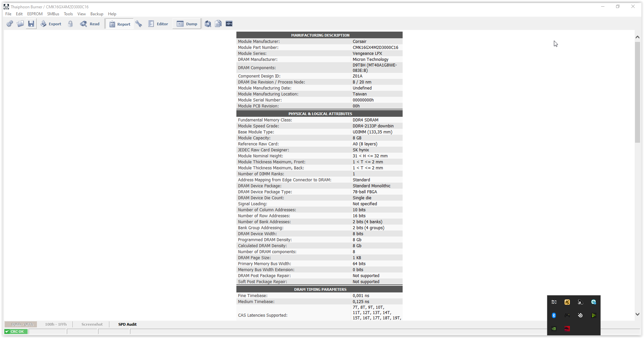Click the Bluetooth icon in tray
Screen dimensions: 644x338
coord(554,315)
